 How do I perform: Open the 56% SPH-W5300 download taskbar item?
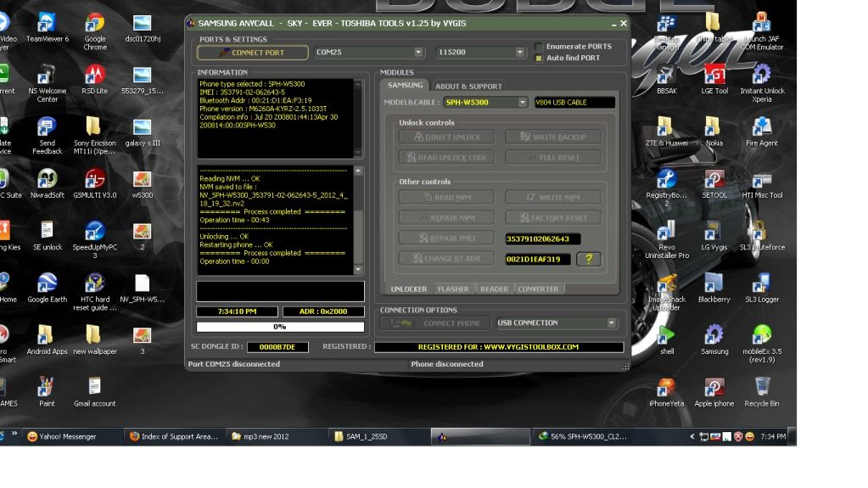pyautogui.click(x=582, y=436)
